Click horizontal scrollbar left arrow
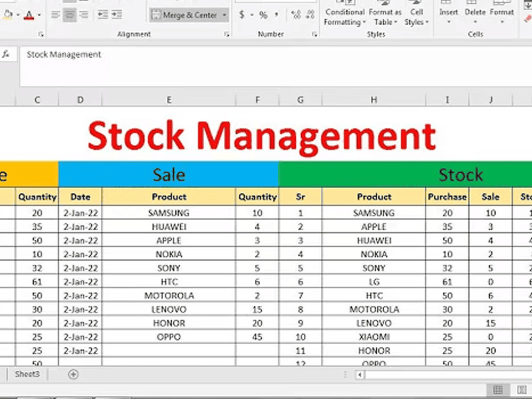 360,375
